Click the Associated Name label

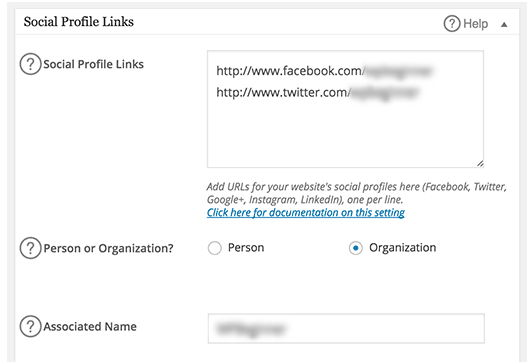coord(90,327)
